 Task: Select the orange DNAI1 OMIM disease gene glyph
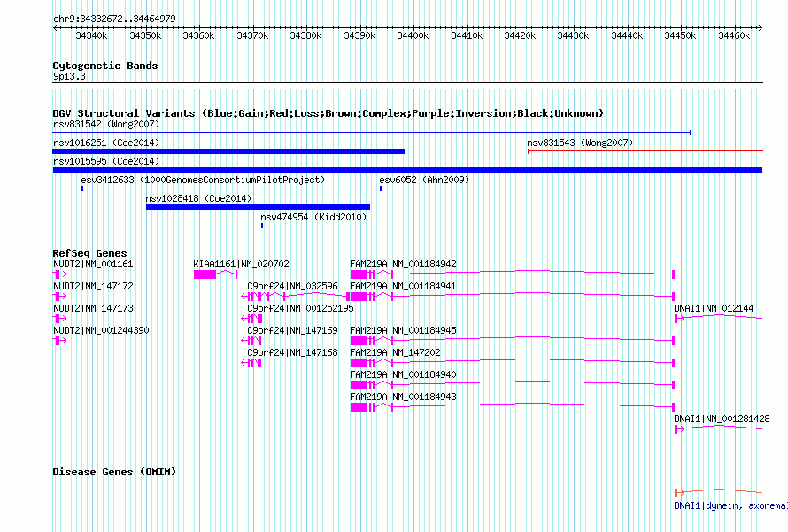(719, 492)
